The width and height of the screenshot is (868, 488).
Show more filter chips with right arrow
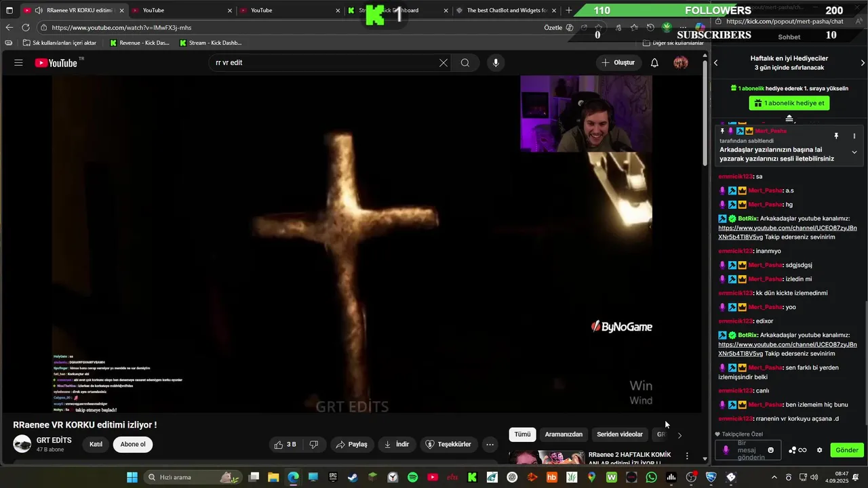click(x=679, y=435)
